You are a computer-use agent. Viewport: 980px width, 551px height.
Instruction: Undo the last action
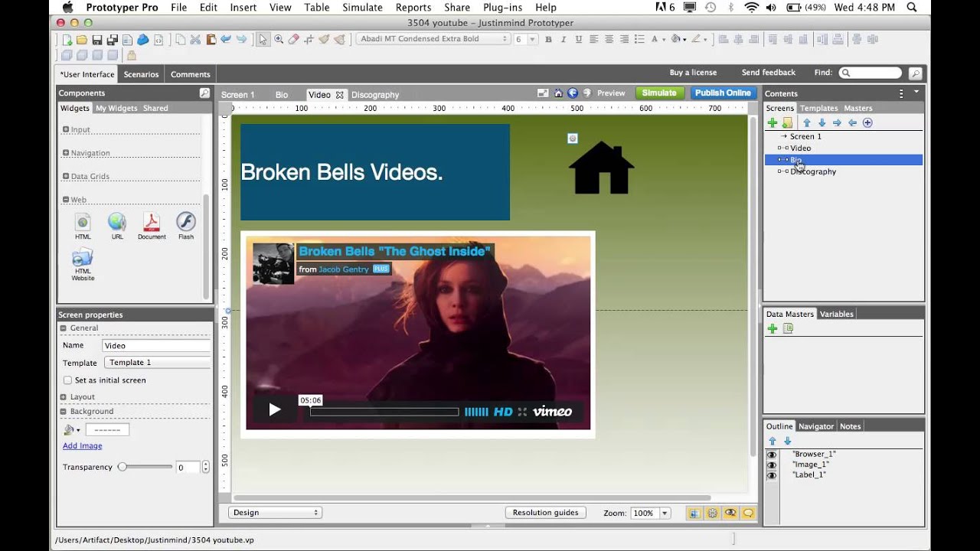[226, 39]
